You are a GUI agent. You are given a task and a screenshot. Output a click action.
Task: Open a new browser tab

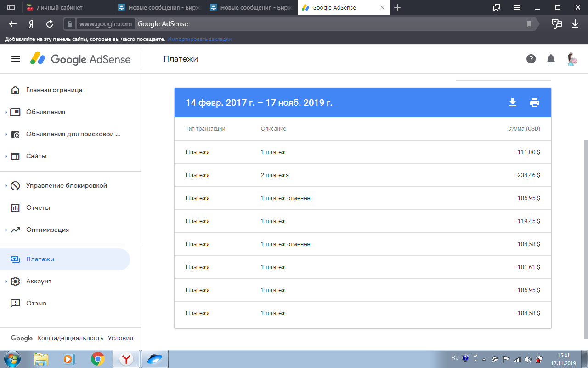coord(397,7)
